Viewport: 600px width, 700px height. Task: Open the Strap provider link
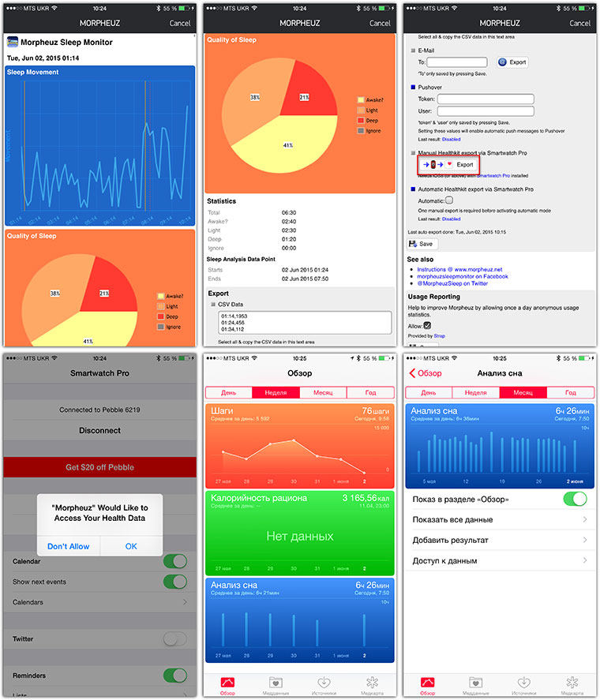coord(439,335)
